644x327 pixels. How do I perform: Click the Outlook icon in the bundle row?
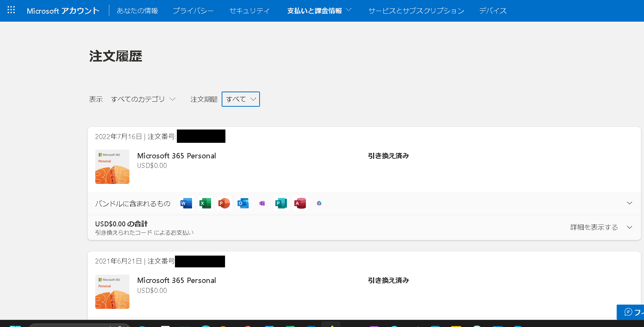243,203
